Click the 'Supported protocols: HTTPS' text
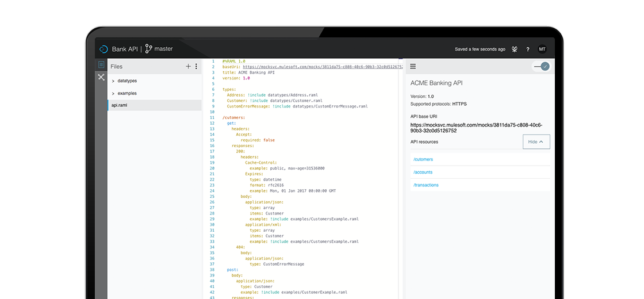This screenshot has height=299, width=644. pyautogui.click(x=438, y=104)
